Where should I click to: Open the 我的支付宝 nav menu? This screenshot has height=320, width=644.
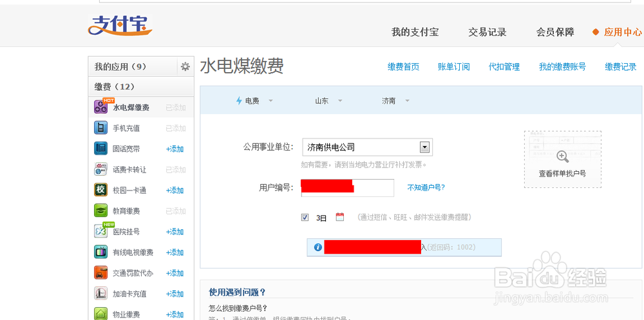pos(415,32)
